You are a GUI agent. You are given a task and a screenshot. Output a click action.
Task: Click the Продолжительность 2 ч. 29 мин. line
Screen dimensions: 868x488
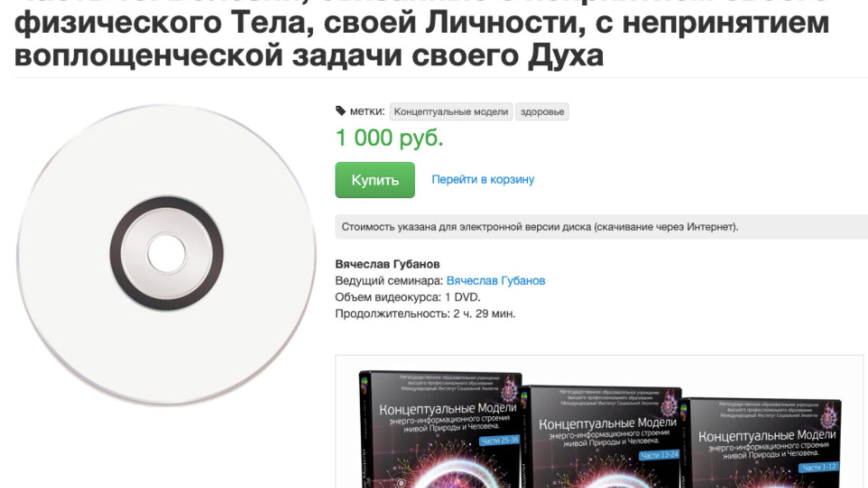425,313
